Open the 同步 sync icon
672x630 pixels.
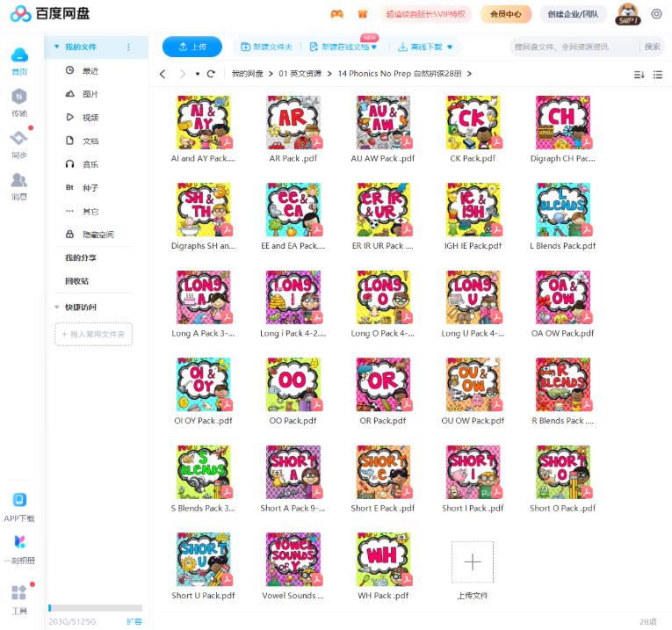[18, 138]
